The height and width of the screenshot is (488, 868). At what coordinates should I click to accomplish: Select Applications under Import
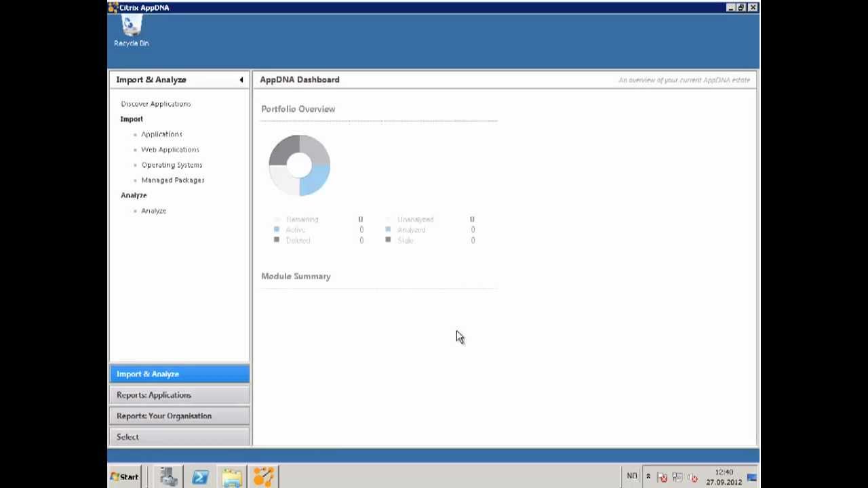161,134
